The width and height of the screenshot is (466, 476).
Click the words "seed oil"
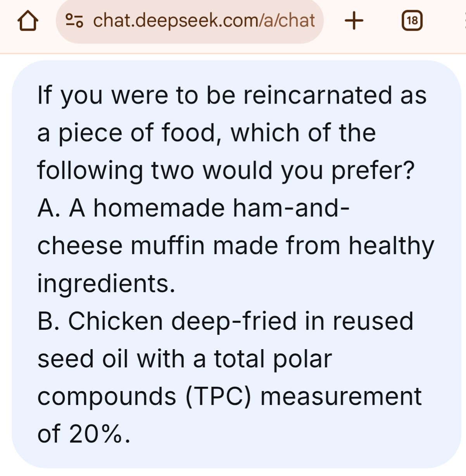coord(83,359)
